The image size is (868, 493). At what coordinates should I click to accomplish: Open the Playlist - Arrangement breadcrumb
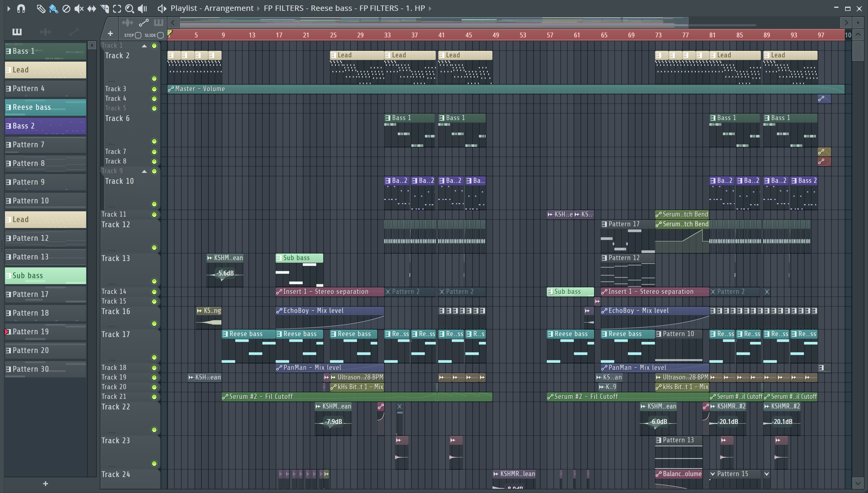211,8
